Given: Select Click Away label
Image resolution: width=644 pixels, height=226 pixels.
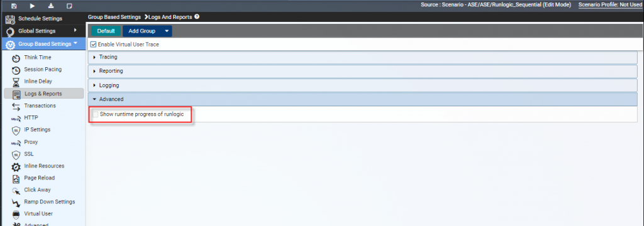Looking at the screenshot, I should 37,190.
